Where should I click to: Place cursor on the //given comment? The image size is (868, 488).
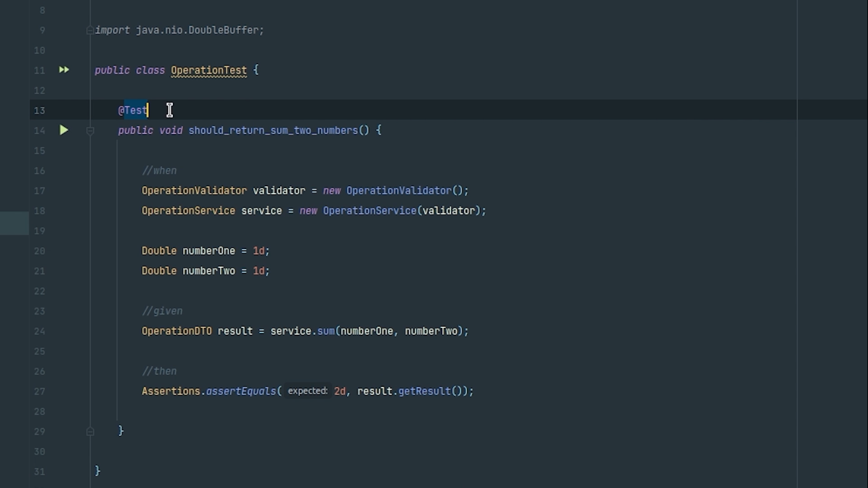tap(162, 311)
